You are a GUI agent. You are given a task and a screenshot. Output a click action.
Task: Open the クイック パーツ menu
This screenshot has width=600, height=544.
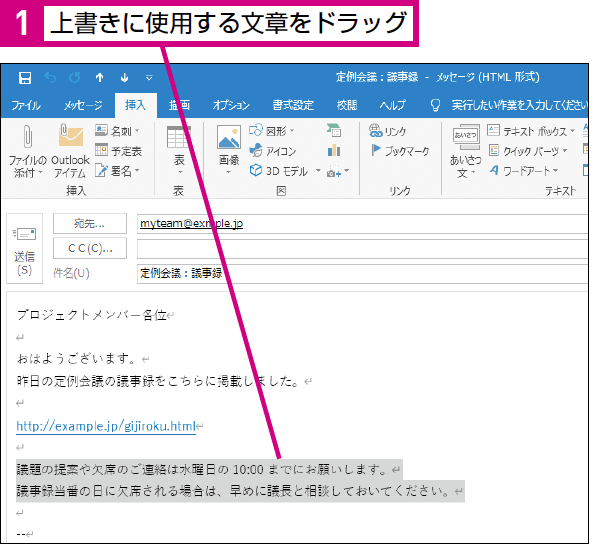528,151
